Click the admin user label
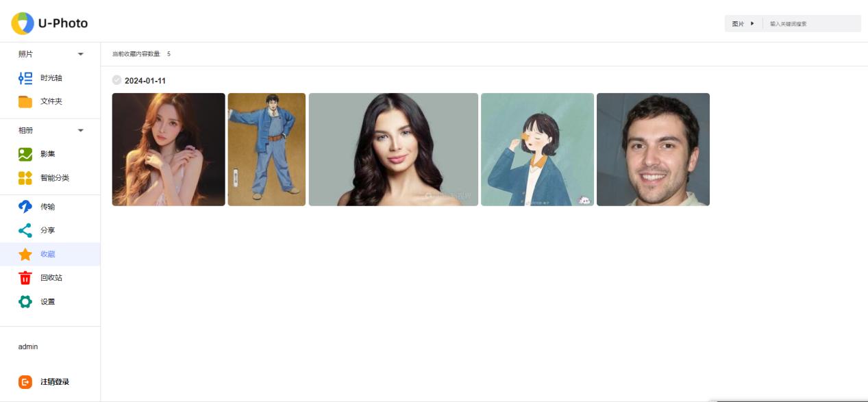The width and height of the screenshot is (868, 402). 28,347
